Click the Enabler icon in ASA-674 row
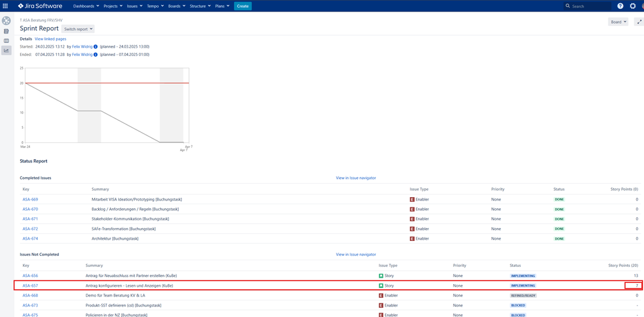Screen dimensions: 644x317 click(412, 238)
